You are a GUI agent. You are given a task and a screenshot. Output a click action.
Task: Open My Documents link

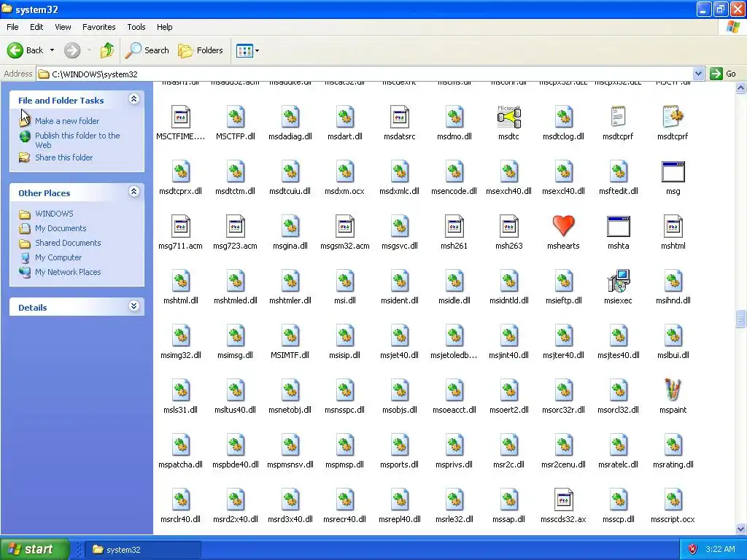pyautogui.click(x=61, y=228)
